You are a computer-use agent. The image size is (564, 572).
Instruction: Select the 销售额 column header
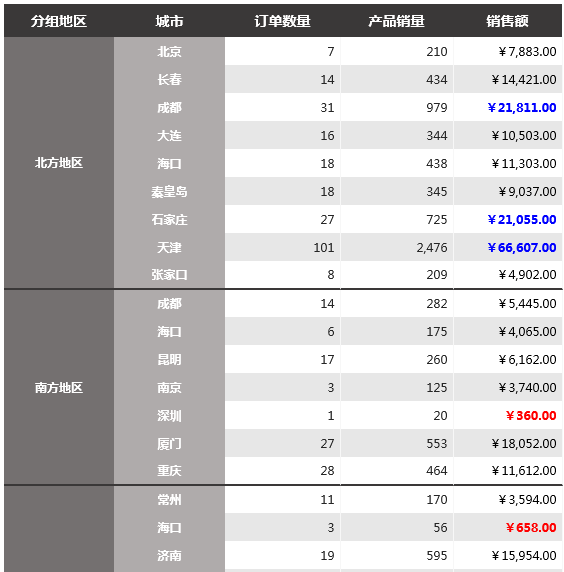click(x=507, y=21)
